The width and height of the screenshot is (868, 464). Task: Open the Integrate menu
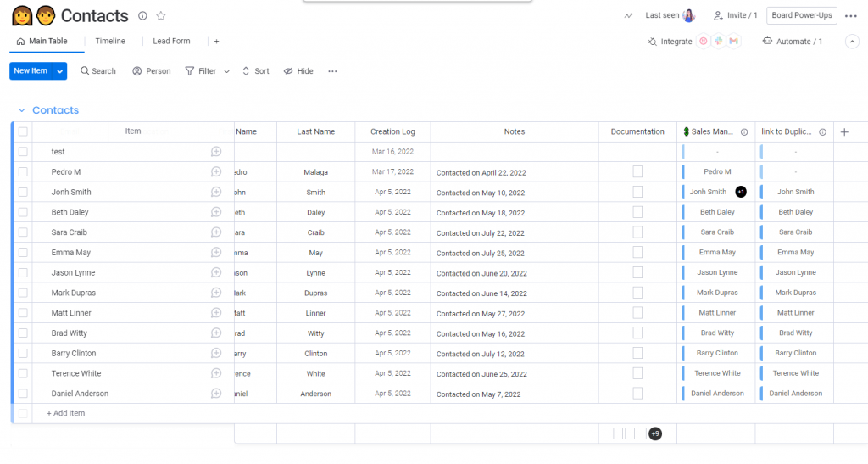tap(670, 42)
